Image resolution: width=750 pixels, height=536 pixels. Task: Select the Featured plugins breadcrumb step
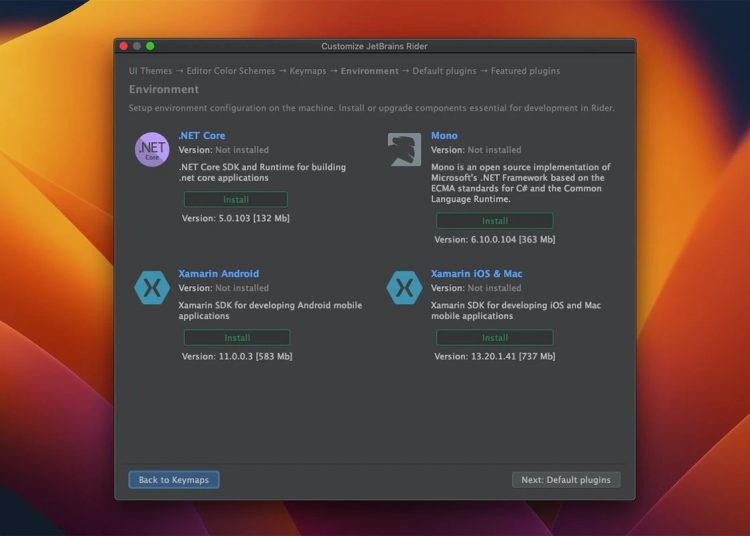pyautogui.click(x=524, y=71)
